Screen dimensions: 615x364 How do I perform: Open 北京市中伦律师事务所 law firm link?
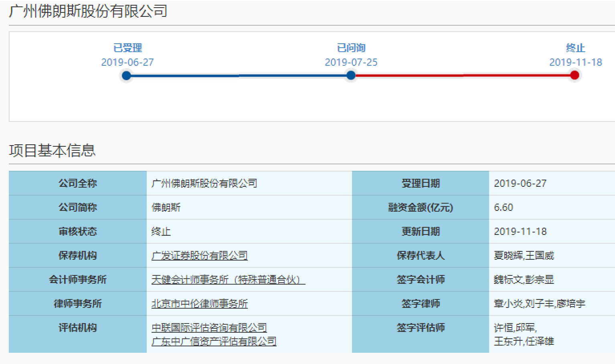(200, 303)
